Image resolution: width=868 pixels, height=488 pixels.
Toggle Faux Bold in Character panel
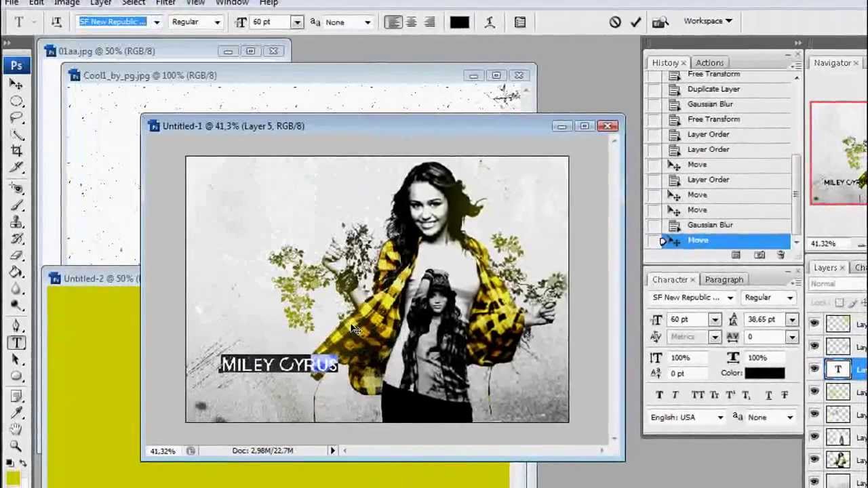point(659,394)
